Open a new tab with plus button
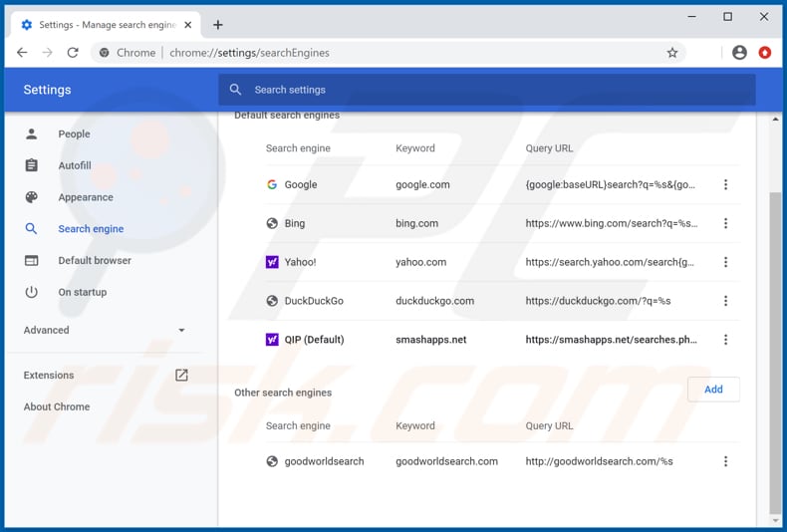The image size is (787, 532). click(218, 25)
